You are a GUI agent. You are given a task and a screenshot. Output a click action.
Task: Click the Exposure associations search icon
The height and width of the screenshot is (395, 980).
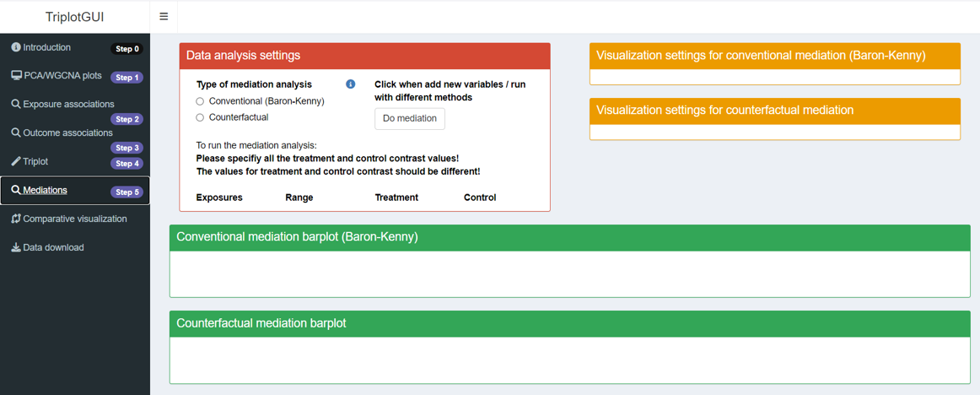point(16,105)
